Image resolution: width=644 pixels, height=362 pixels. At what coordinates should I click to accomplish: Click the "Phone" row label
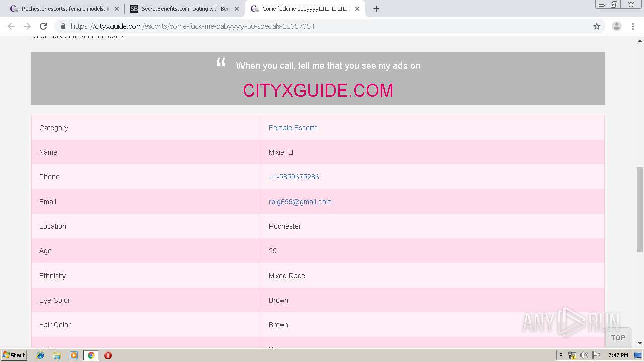[x=49, y=177]
